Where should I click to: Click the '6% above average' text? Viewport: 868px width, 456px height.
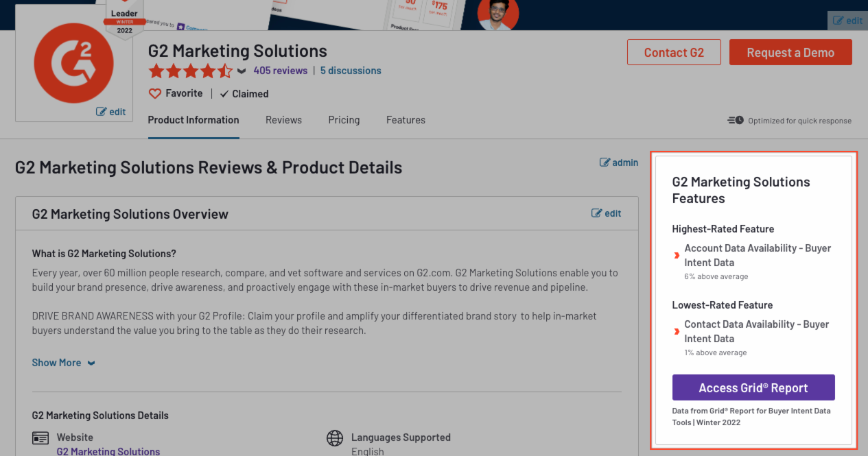[716, 277]
